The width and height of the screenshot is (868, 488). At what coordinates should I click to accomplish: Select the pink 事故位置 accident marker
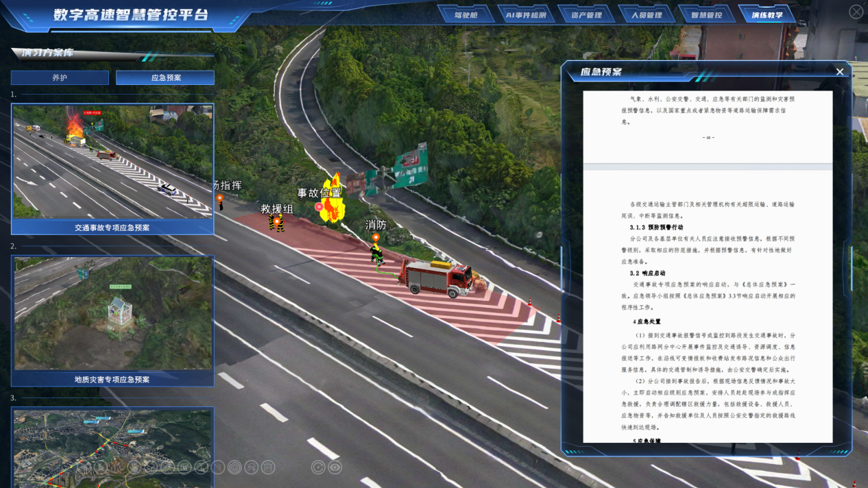pyautogui.click(x=319, y=206)
